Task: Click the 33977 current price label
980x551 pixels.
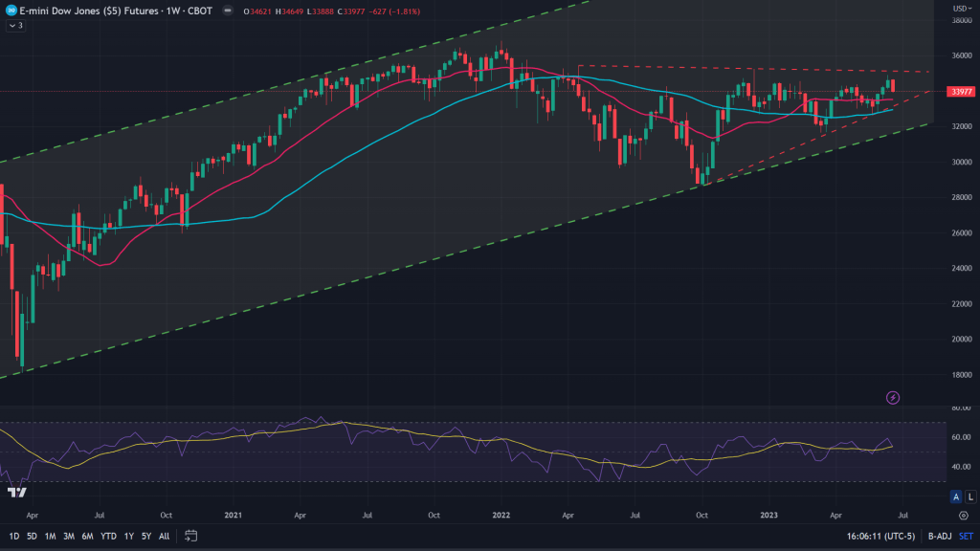Action: tap(958, 92)
